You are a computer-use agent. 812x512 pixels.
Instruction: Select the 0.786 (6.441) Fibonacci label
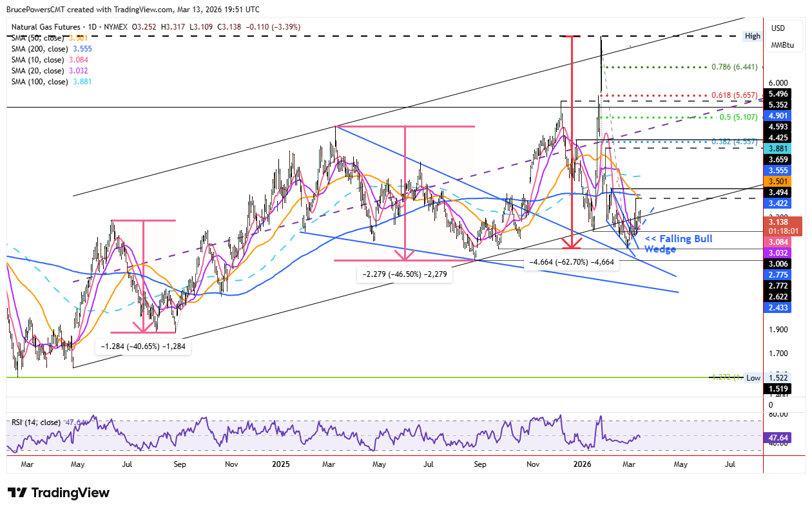coord(735,66)
